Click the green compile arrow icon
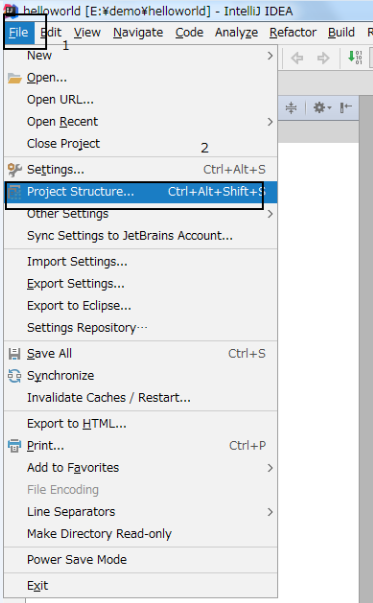Screen dimensions: 373x603 pyautogui.click(x=355, y=57)
